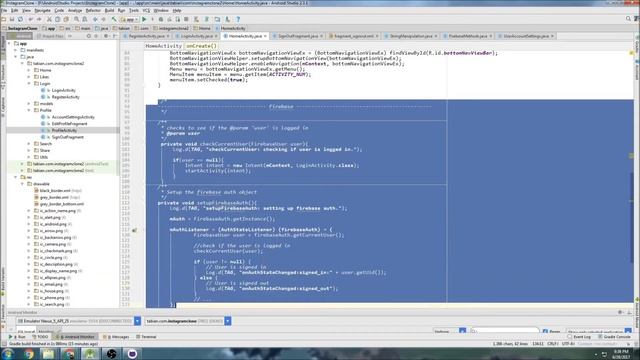Click the Replace toolbar icon
Image resolution: width=640 pixels, height=360 pixels.
85,19
